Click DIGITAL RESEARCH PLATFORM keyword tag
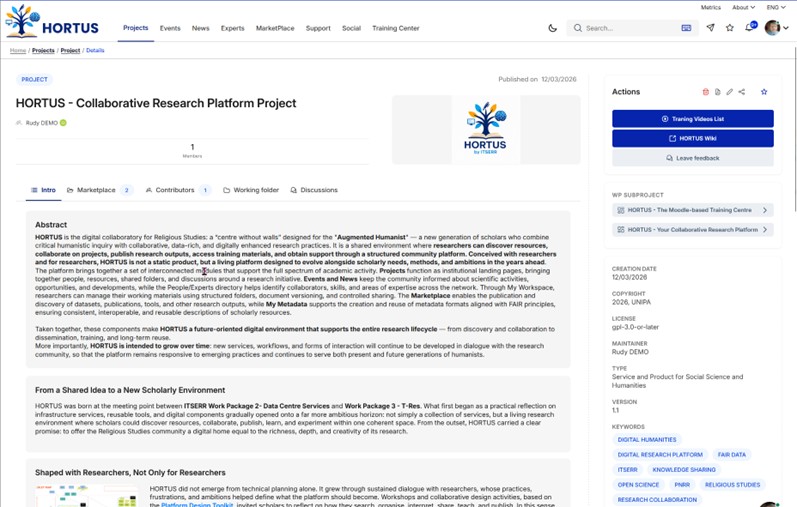This screenshot has height=507, width=797. click(660, 455)
